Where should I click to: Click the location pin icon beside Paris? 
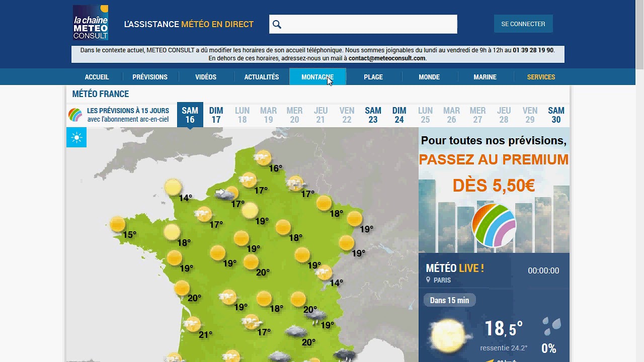pos(428,280)
